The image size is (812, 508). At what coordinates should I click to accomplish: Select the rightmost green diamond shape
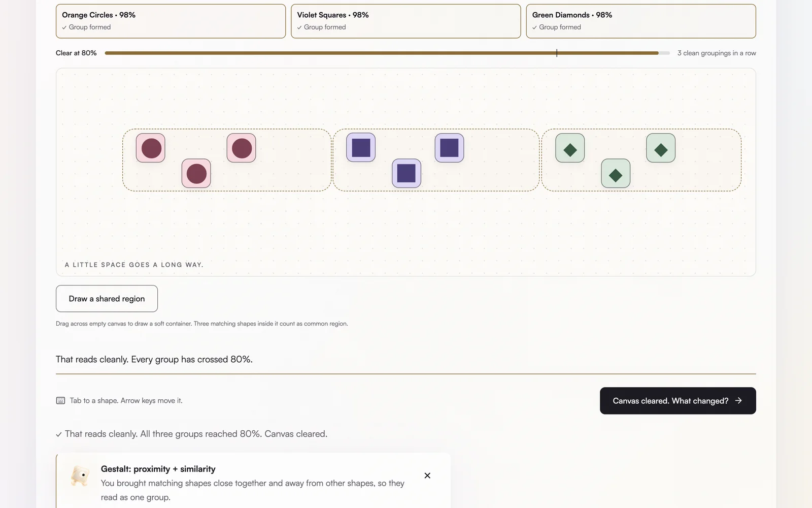pos(661,148)
